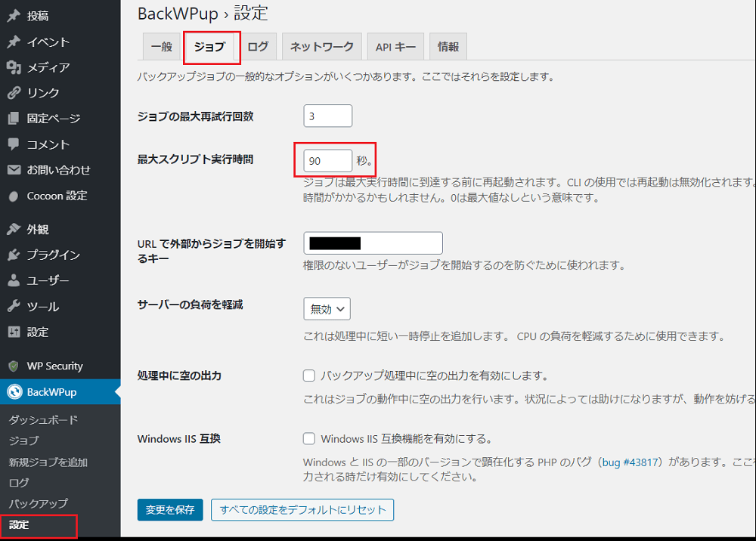Screen dimensions: 756x541
Task: Click the wrench icon for ツール
Action: 14,306
